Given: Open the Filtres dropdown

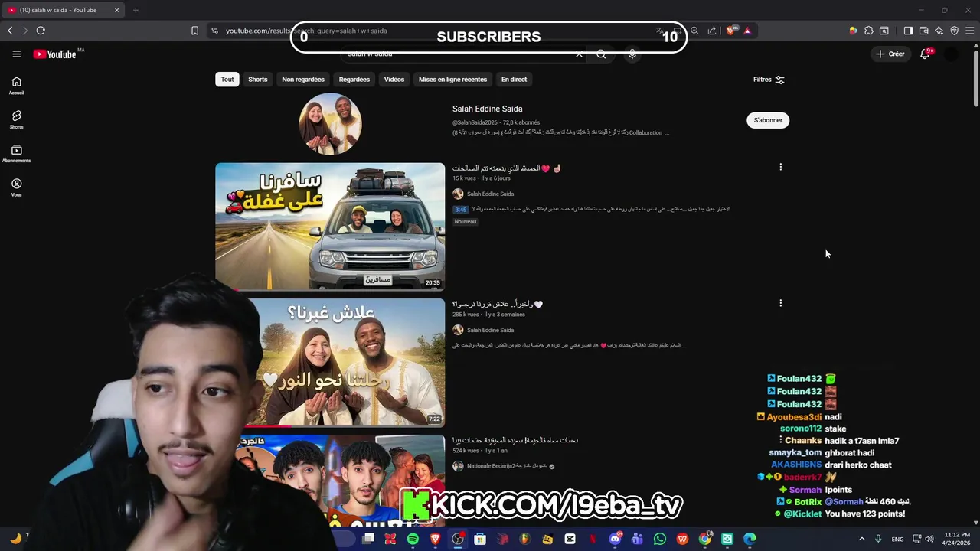Looking at the screenshot, I should pos(769,80).
